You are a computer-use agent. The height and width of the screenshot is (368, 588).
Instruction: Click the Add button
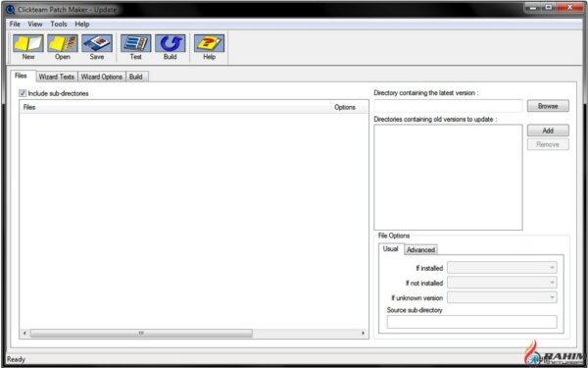(548, 131)
